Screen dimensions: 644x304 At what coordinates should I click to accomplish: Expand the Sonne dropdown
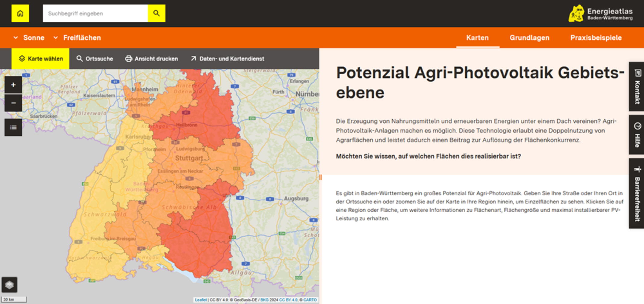point(29,38)
